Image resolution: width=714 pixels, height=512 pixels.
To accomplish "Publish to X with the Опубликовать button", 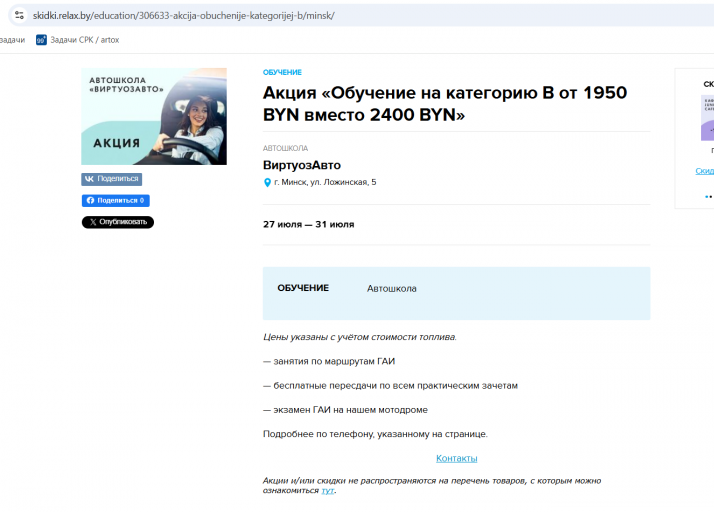I will click(118, 222).
